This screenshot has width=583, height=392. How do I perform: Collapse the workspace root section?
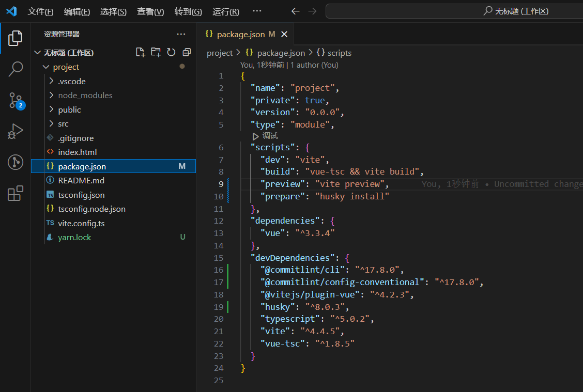(x=37, y=52)
